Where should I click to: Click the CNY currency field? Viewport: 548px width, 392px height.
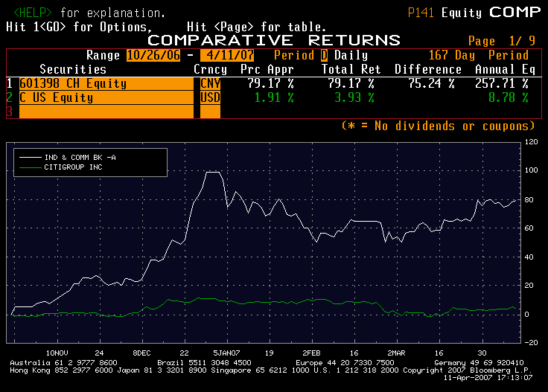(210, 83)
